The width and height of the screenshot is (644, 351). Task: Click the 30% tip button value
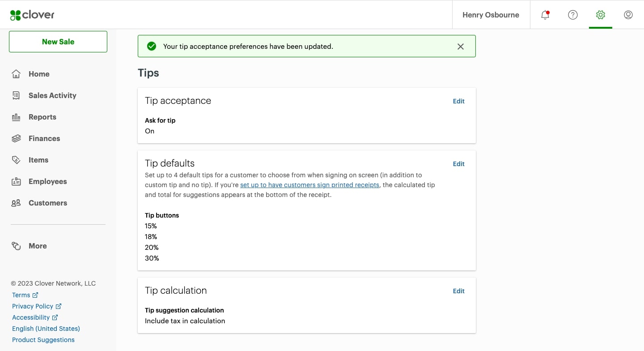[x=152, y=258]
